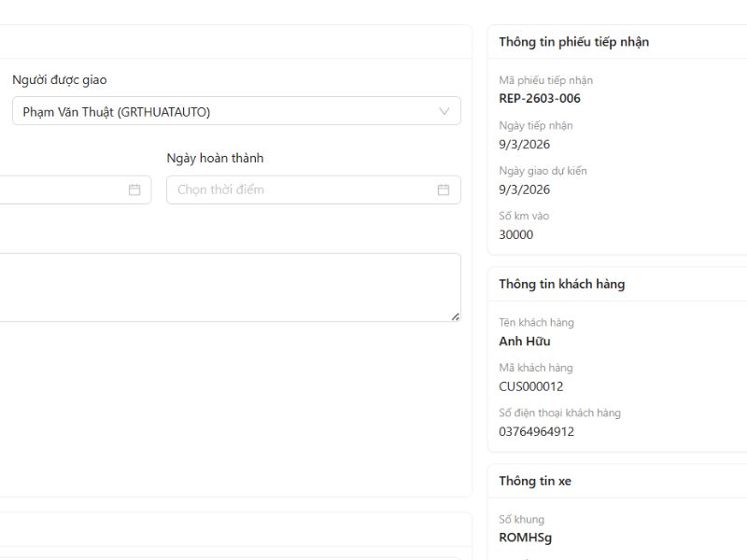Image resolution: width=747 pixels, height=560 pixels.
Task: Click the Thông tin phiếu tiếp nhận heading
Action: (573, 42)
